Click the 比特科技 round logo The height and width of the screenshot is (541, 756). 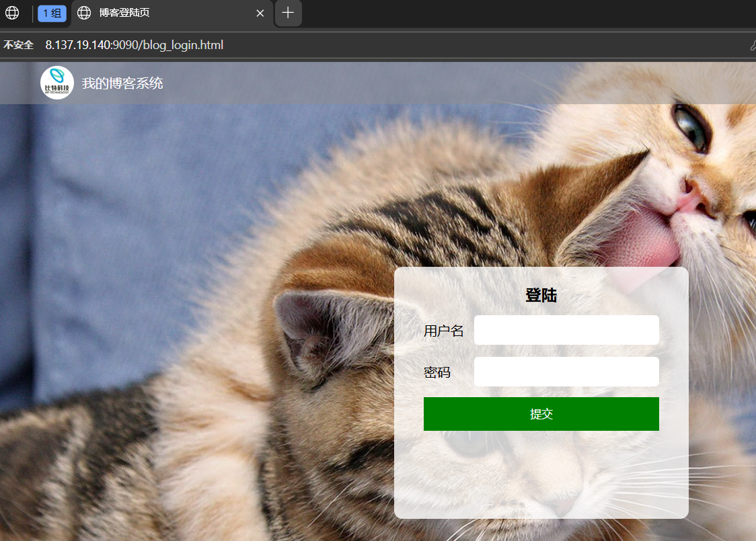point(57,83)
